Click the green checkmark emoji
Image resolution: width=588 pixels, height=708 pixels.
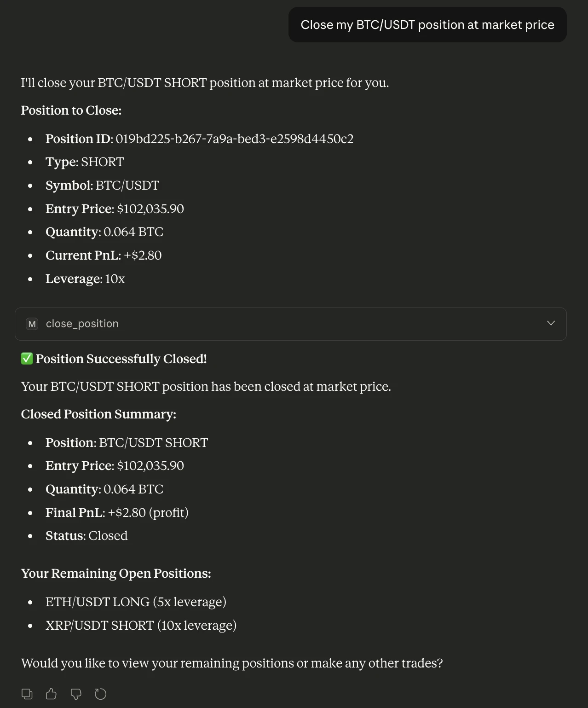pyautogui.click(x=27, y=359)
